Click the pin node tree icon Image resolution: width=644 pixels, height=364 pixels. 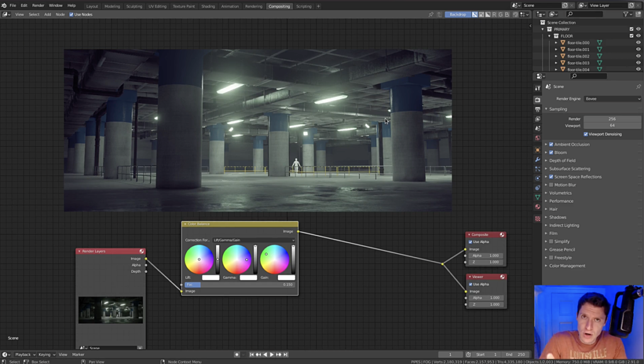(431, 14)
